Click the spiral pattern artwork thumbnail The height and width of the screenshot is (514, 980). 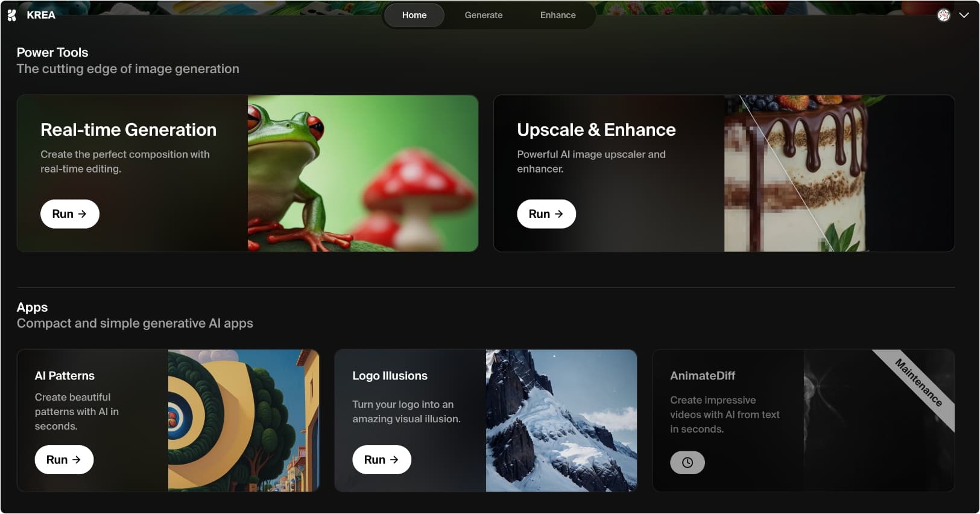point(243,420)
